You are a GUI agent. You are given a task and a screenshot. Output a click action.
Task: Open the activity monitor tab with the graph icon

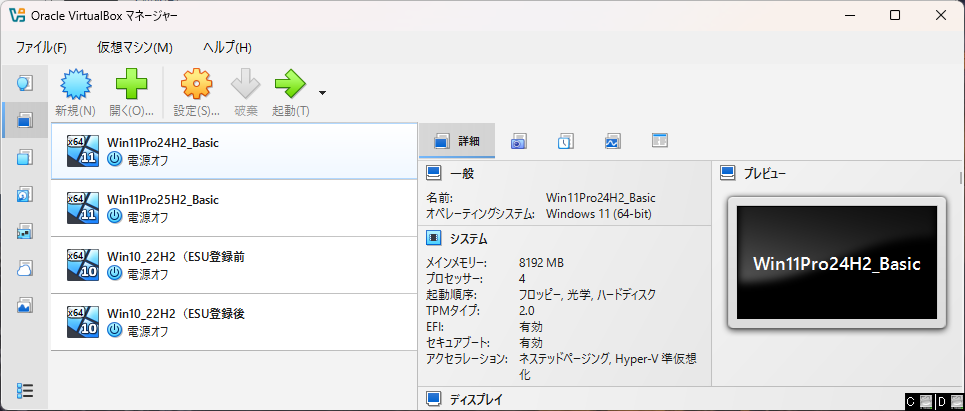[x=612, y=142]
